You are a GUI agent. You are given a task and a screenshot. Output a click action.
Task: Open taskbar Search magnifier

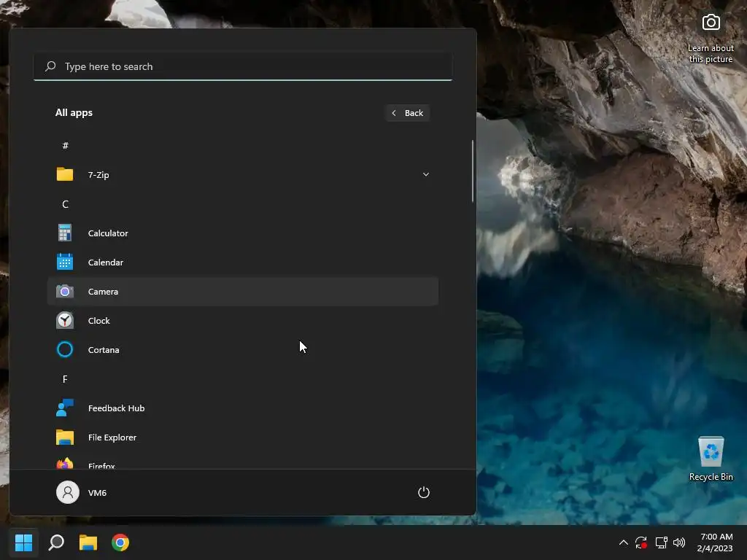(x=56, y=542)
